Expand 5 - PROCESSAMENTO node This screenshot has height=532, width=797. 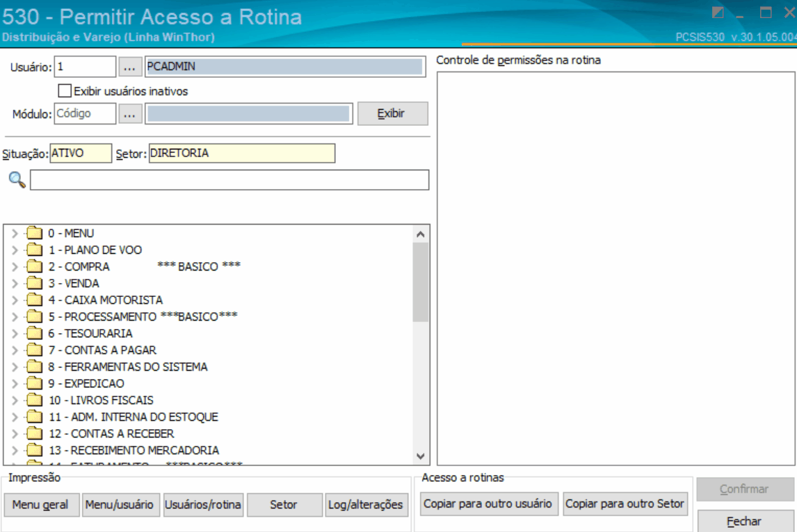click(x=15, y=316)
